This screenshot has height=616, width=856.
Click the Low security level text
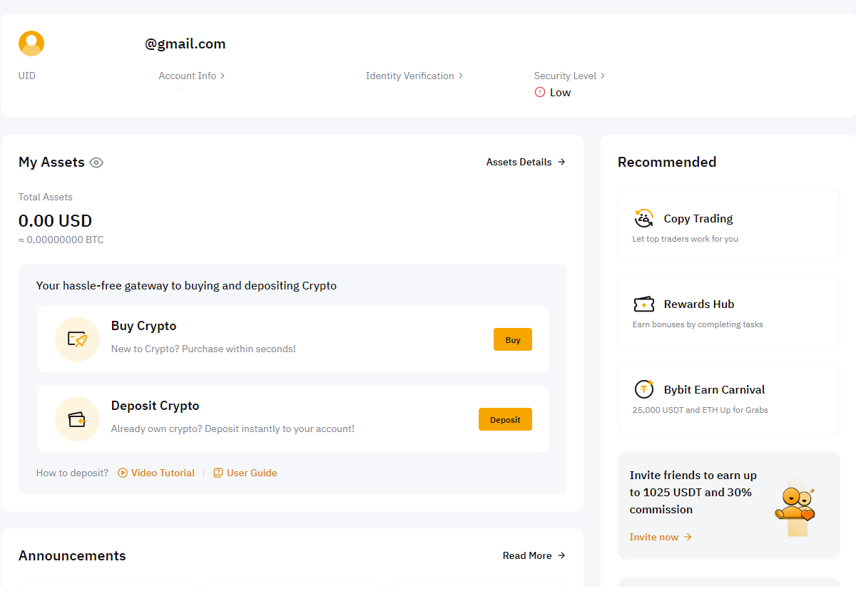(x=560, y=92)
